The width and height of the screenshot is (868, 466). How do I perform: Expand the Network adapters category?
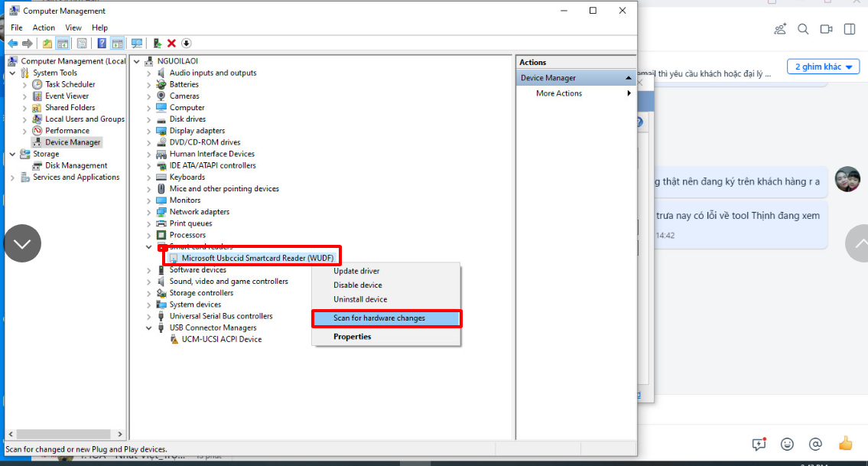(x=148, y=212)
